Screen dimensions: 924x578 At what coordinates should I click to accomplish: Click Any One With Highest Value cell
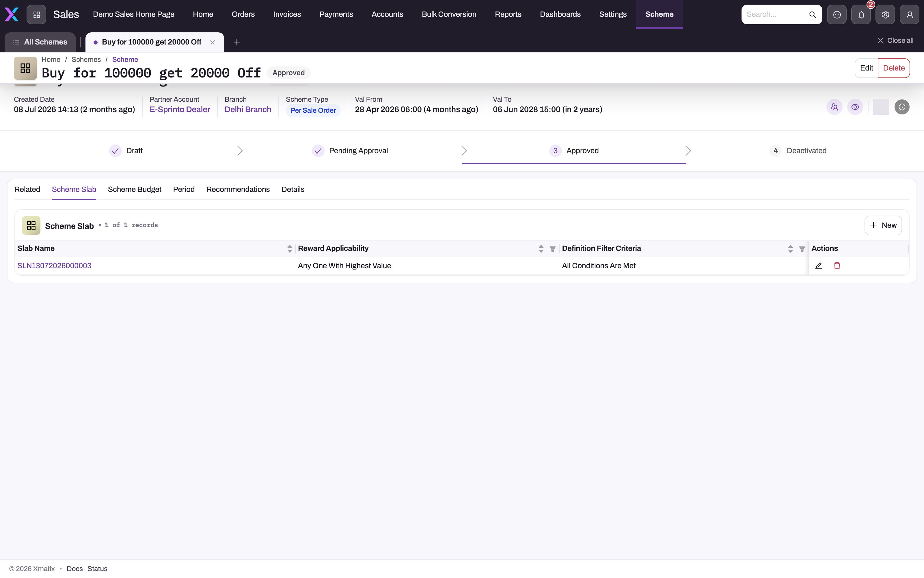point(344,266)
